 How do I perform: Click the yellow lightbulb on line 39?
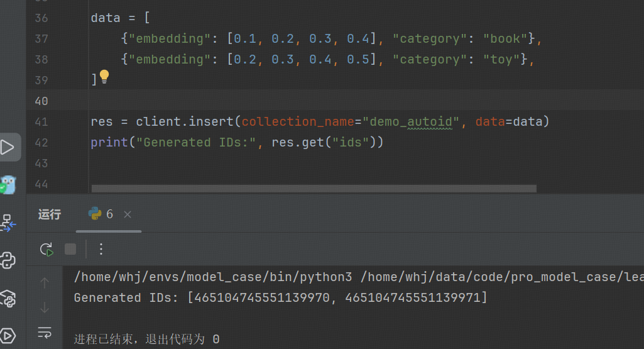click(104, 77)
